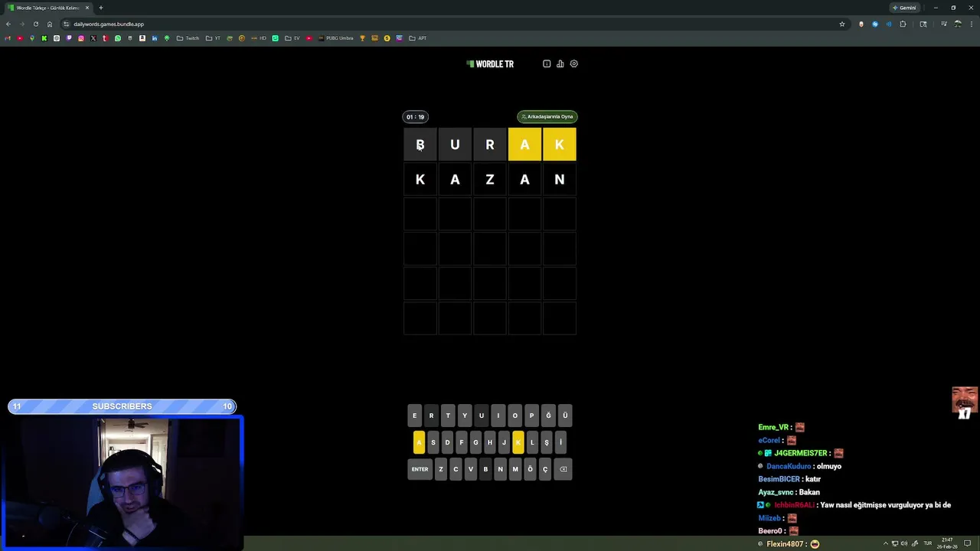Viewport: 980px width, 551px height.
Task: Tap the letter Ç key
Action: 545,469
